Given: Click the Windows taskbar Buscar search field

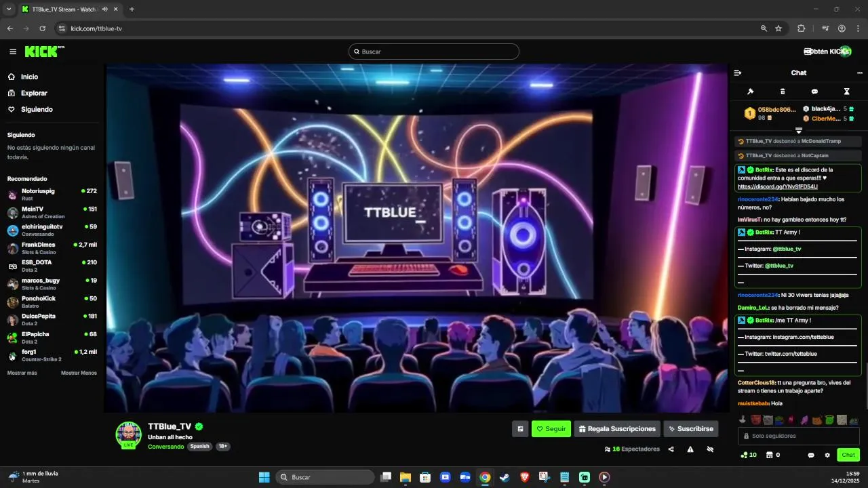Looking at the screenshot, I should 325,477.
